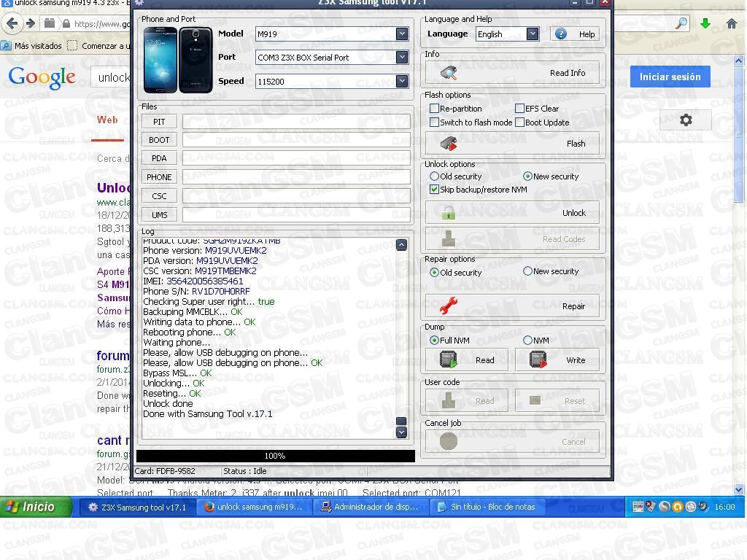Open Comenzar a usar bookmark

pos(100,46)
